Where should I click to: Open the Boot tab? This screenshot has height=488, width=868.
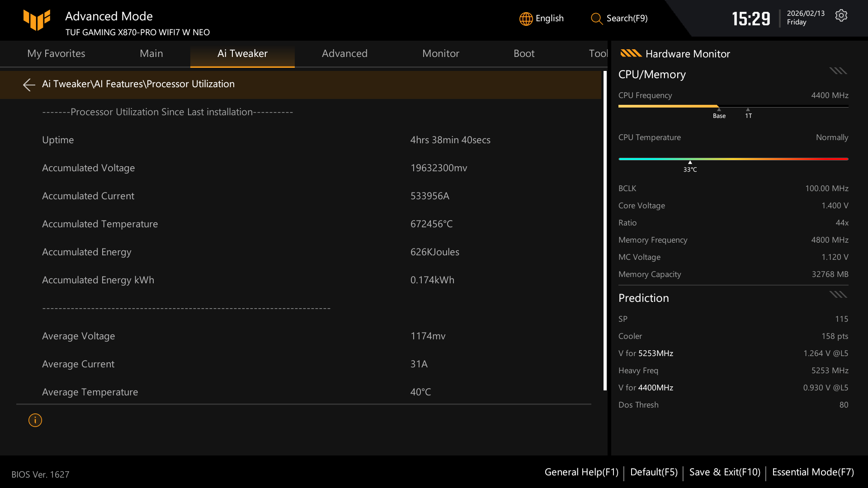(x=524, y=53)
